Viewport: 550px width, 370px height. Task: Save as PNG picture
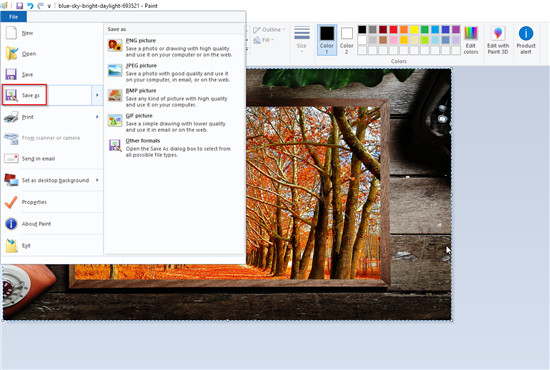174,47
